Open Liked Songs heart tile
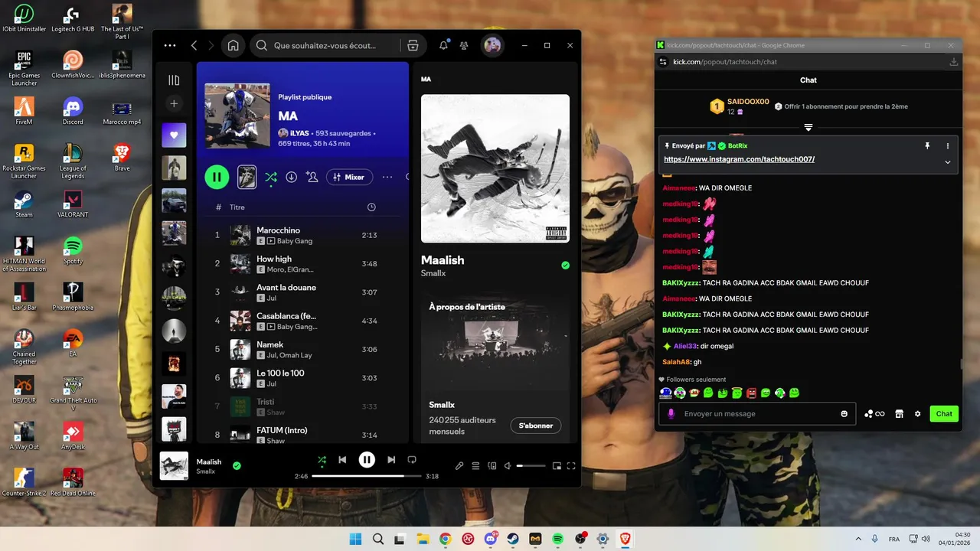Screen dimensions: 980x551 174,135
